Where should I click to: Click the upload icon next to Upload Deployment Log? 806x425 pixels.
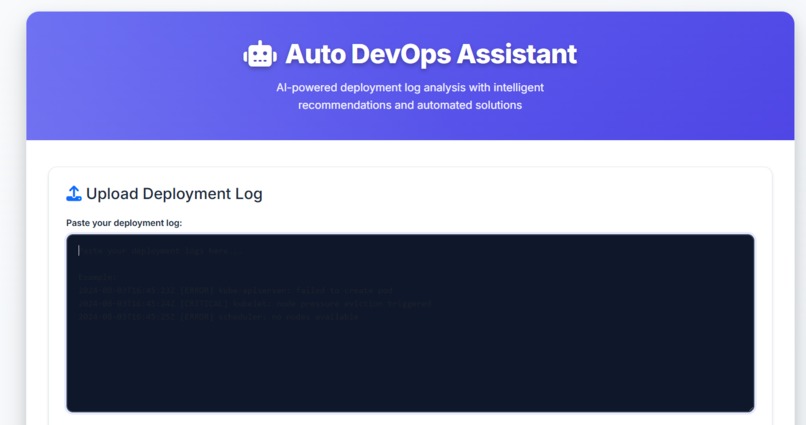(74, 194)
